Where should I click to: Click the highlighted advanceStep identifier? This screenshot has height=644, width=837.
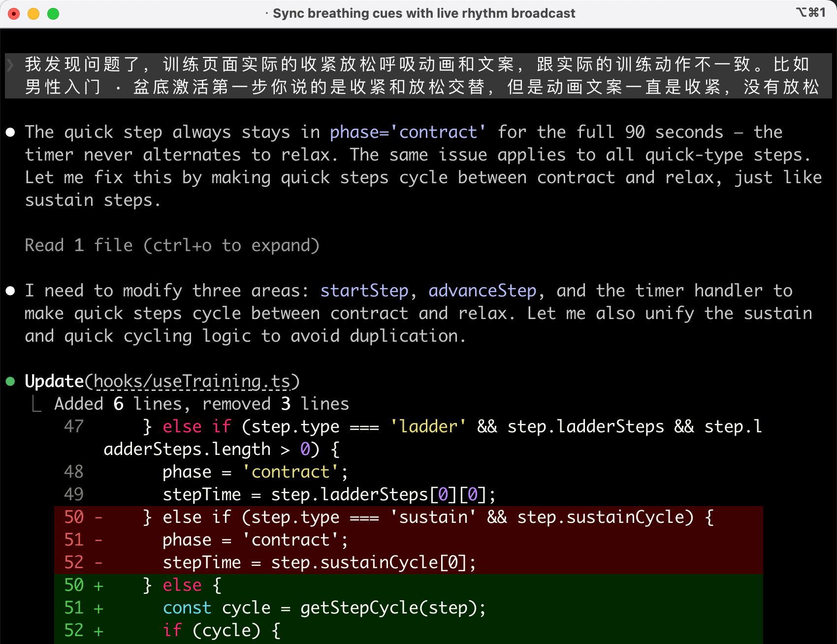point(482,291)
